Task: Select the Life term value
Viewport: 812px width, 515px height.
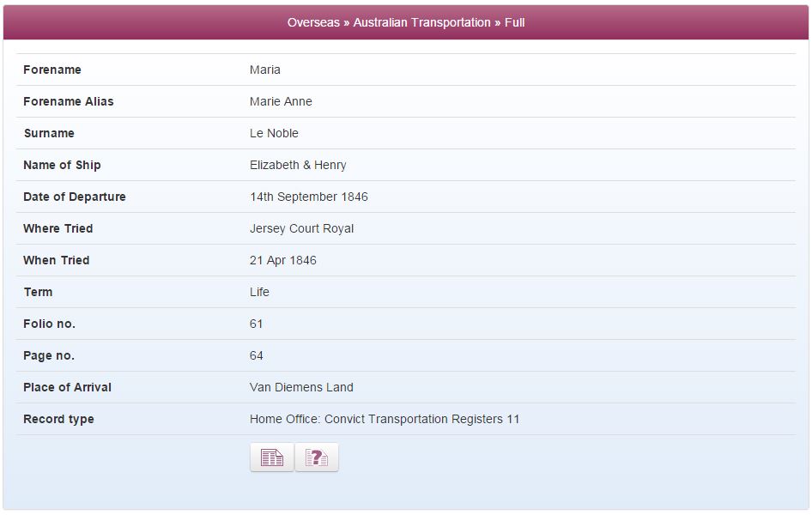Action: point(259,292)
